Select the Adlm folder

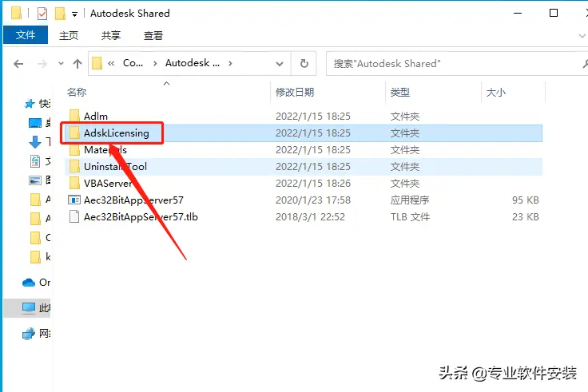[x=304, y=117]
